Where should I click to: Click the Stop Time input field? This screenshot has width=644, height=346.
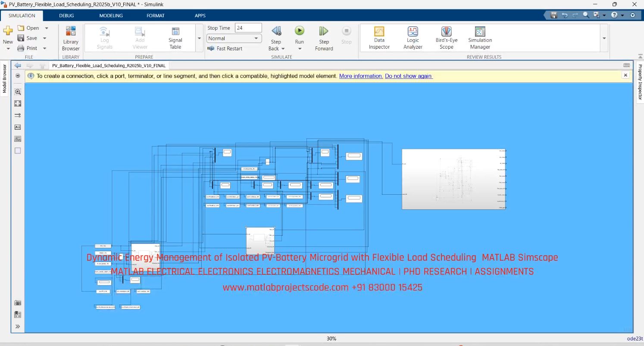pos(248,28)
